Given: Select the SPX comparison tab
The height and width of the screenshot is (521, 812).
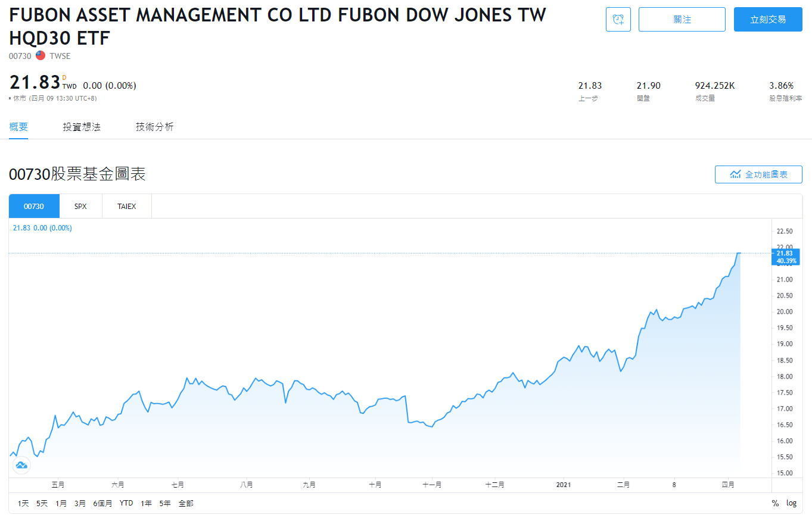Looking at the screenshot, I should [80, 207].
